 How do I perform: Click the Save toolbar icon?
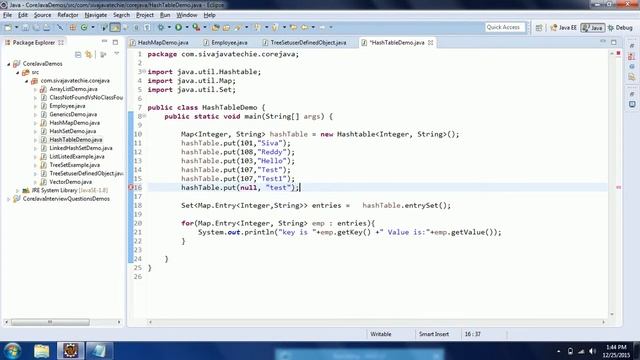click(x=25, y=27)
